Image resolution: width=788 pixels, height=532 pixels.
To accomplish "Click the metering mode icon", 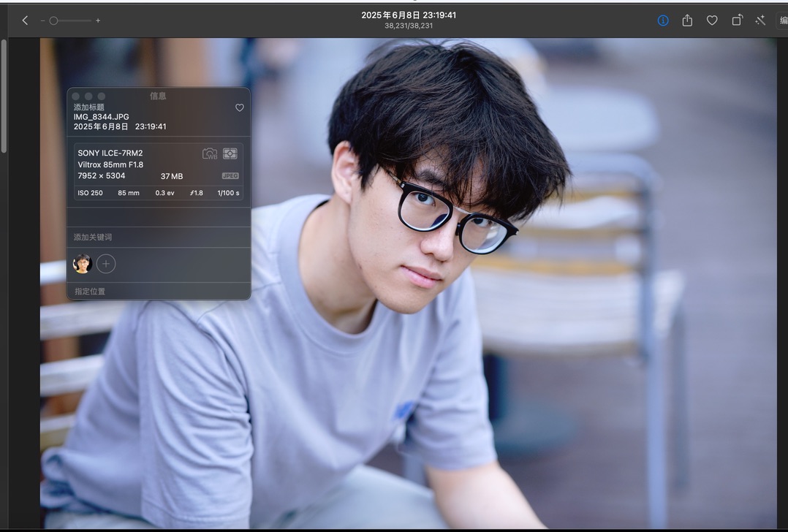I will (x=230, y=153).
